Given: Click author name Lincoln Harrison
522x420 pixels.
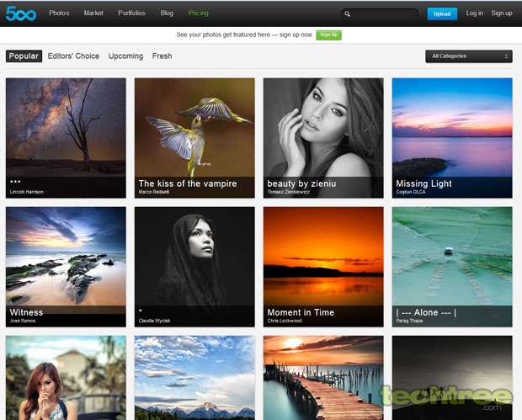Looking at the screenshot, I should pos(27,192).
